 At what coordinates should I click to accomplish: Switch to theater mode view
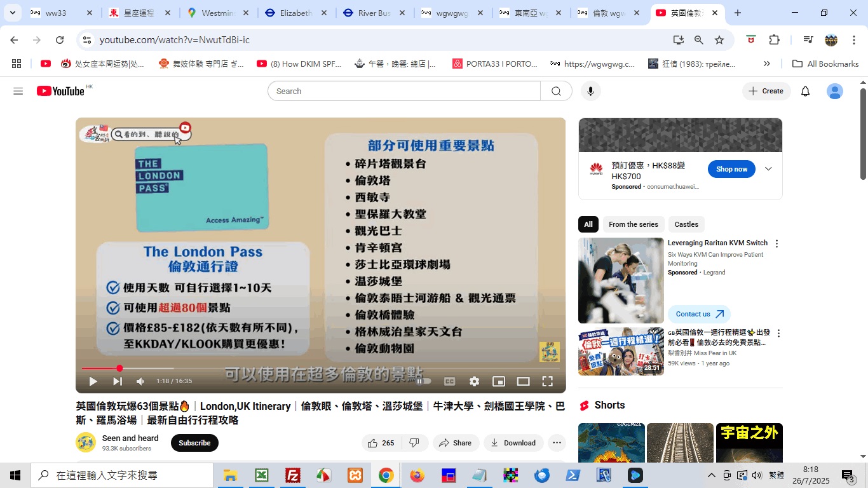pyautogui.click(x=523, y=381)
